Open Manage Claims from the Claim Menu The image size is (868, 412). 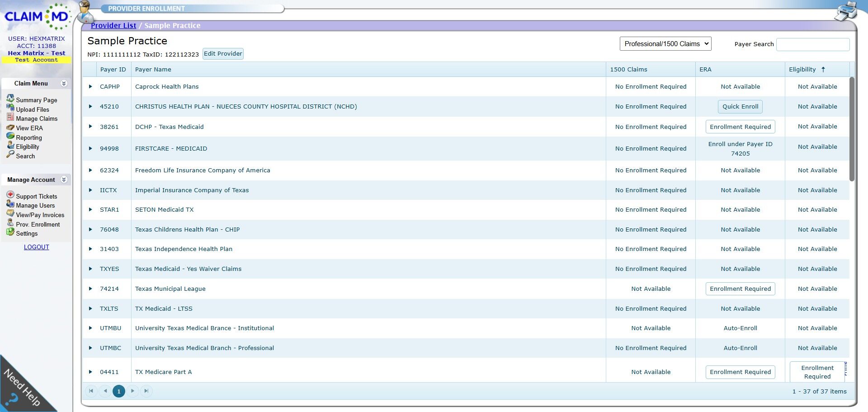(x=37, y=118)
